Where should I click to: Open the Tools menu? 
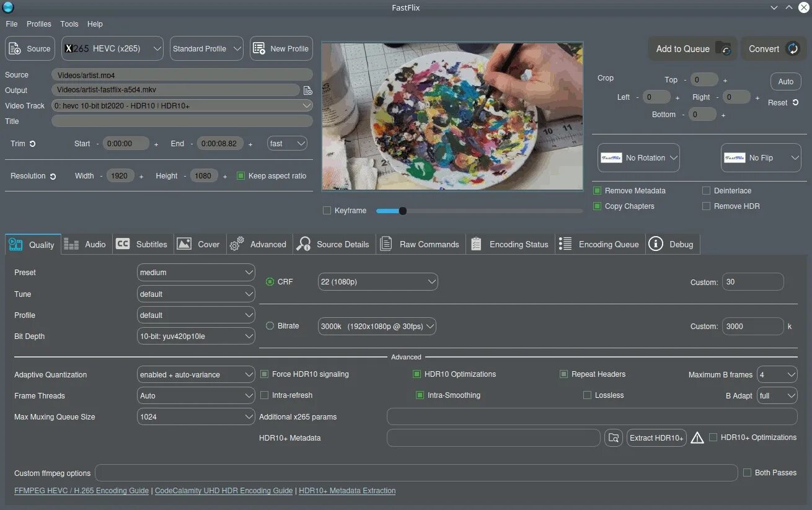point(69,24)
